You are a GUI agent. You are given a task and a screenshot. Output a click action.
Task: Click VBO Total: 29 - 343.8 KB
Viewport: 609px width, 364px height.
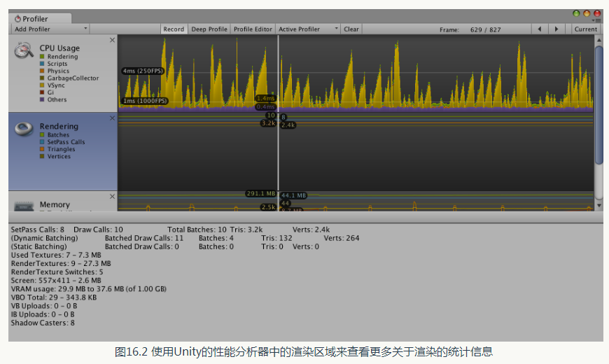pyautogui.click(x=54, y=297)
